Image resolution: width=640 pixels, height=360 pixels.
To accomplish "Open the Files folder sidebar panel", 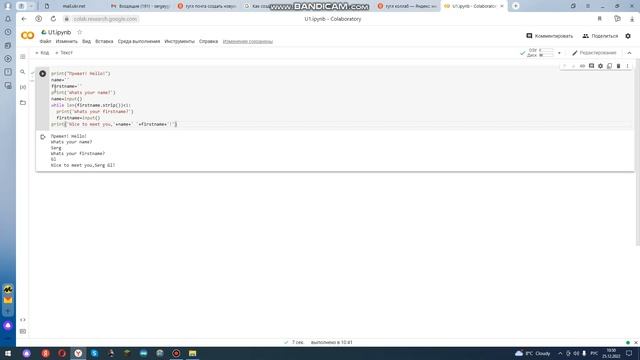I will (x=23, y=103).
